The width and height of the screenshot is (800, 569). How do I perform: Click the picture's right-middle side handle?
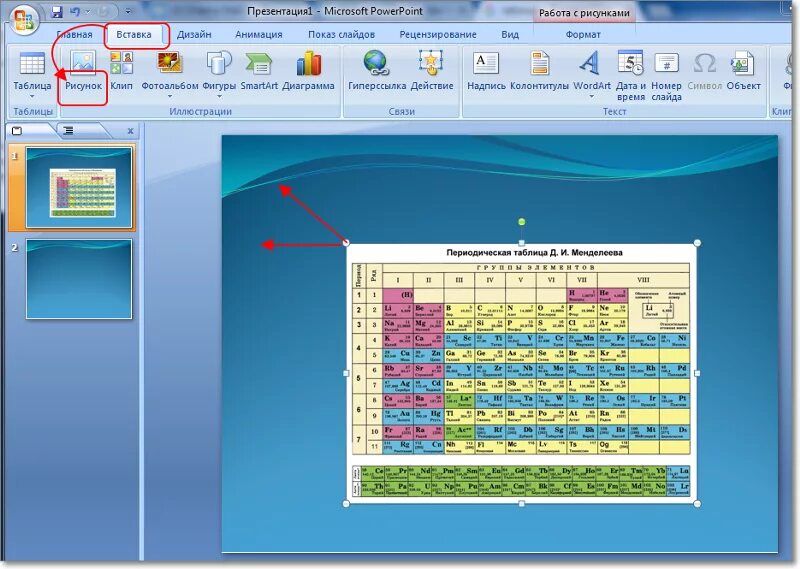[x=697, y=374]
